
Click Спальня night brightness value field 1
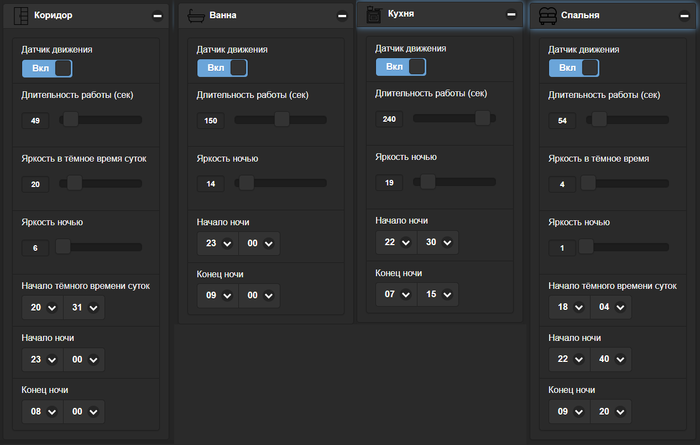(x=562, y=248)
